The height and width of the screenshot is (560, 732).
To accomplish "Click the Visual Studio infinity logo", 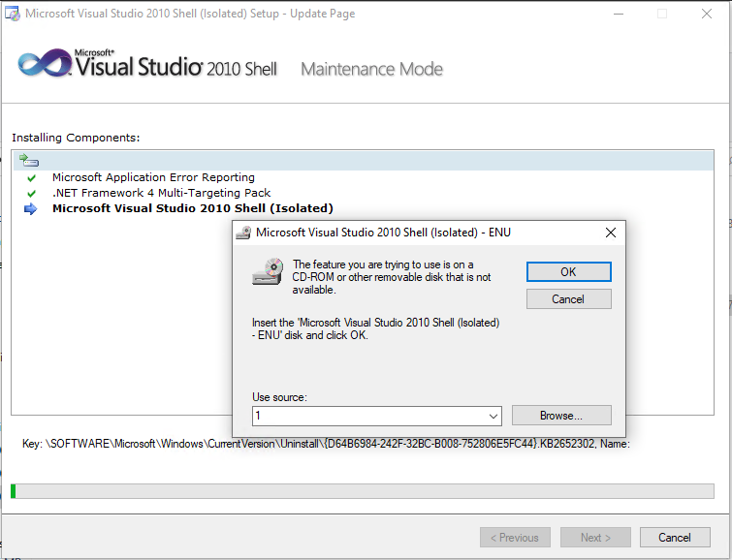I will (45, 64).
